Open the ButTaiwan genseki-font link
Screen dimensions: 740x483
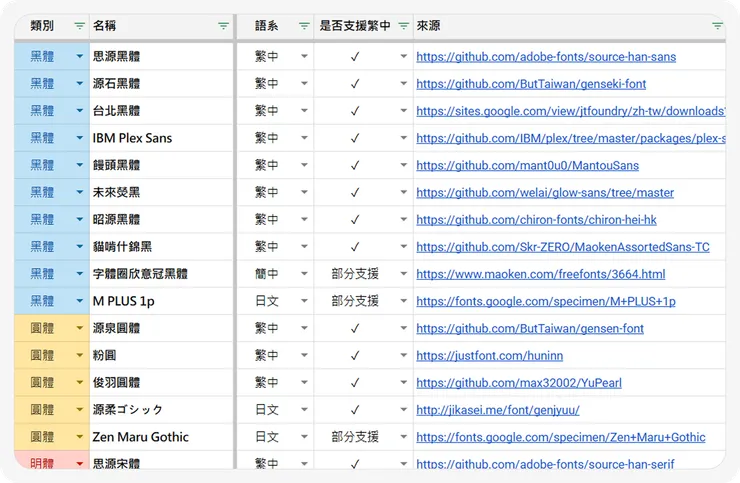click(531, 84)
